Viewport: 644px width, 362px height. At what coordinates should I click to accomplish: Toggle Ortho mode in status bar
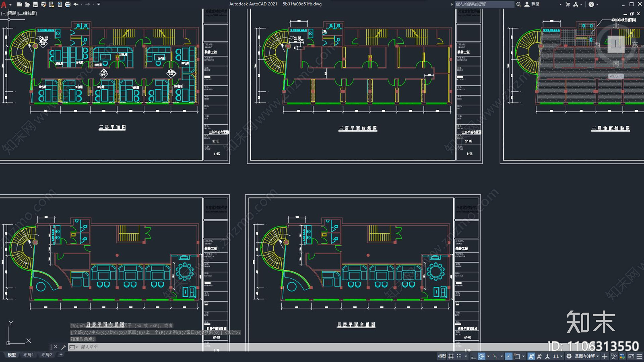coord(473,356)
